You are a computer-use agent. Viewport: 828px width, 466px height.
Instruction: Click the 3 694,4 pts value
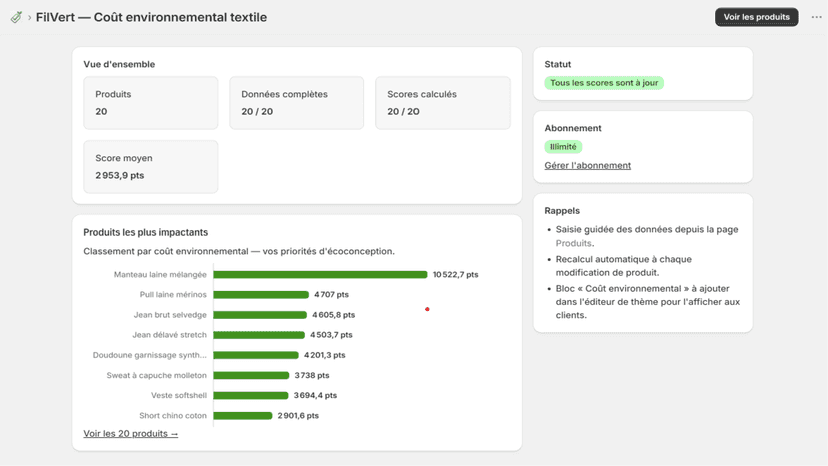click(315, 395)
